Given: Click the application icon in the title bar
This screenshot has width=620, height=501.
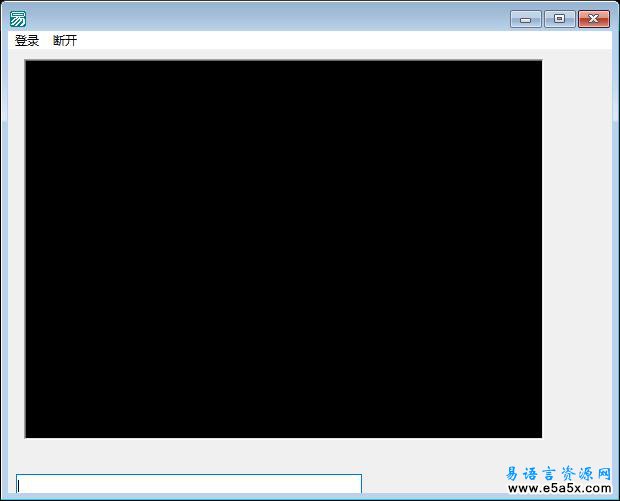Looking at the screenshot, I should pos(18,19).
